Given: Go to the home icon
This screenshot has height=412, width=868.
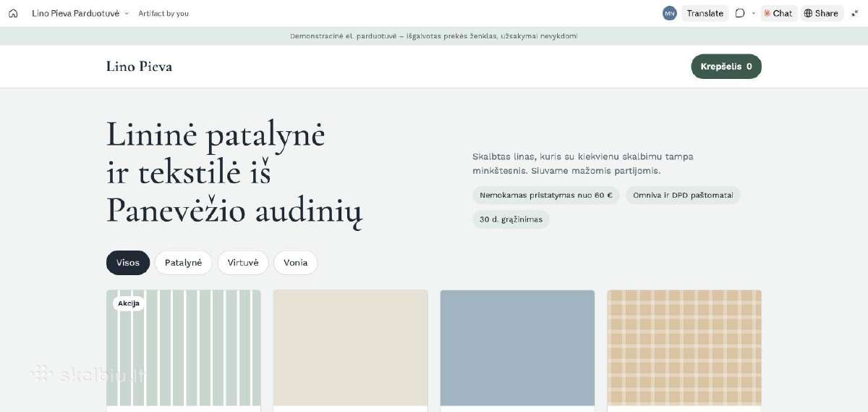Looking at the screenshot, I should pos(13,13).
